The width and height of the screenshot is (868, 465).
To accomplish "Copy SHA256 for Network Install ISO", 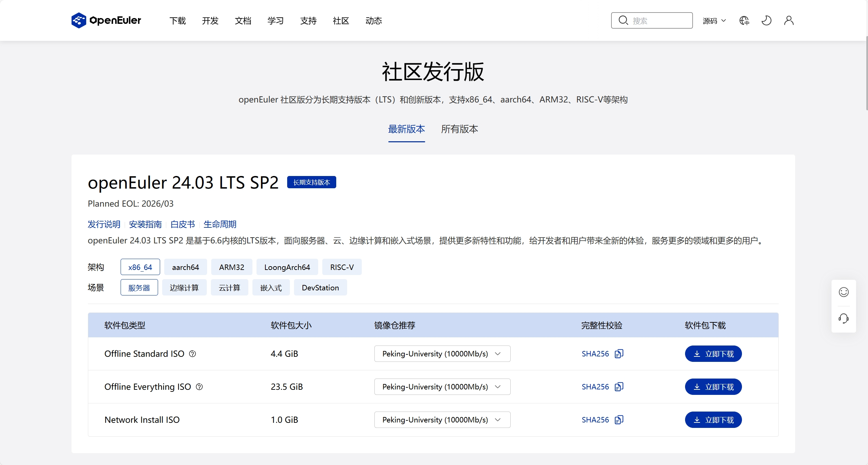I will pos(619,420).
